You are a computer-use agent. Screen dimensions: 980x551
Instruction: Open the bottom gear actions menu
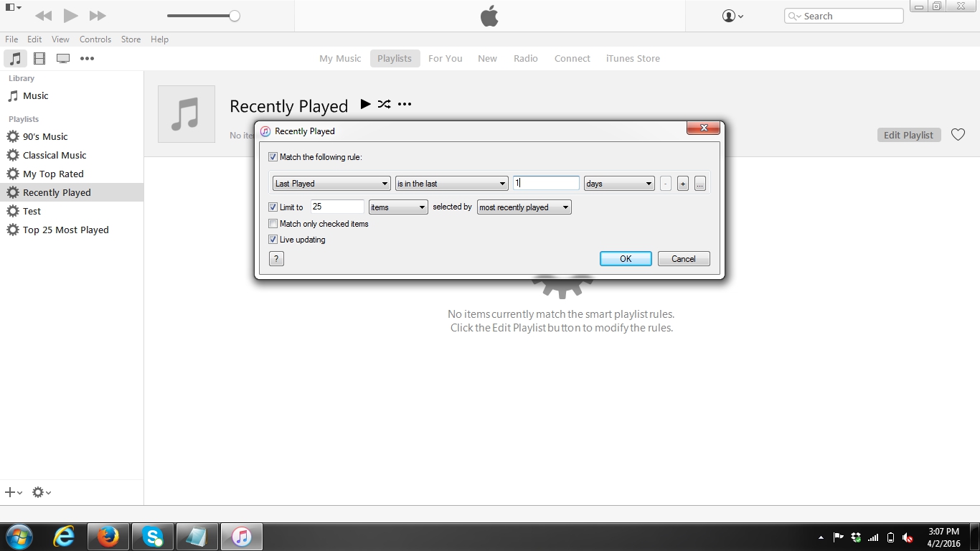(x=41, y=492)
